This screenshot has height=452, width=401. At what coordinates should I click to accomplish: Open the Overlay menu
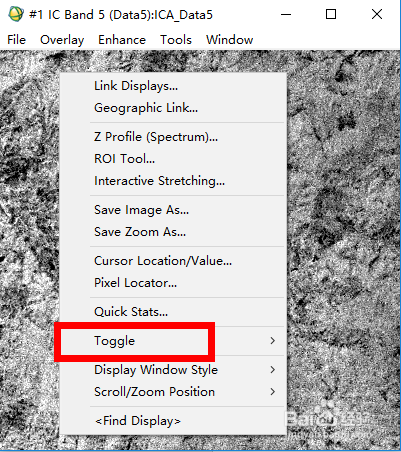coord(62,40)
